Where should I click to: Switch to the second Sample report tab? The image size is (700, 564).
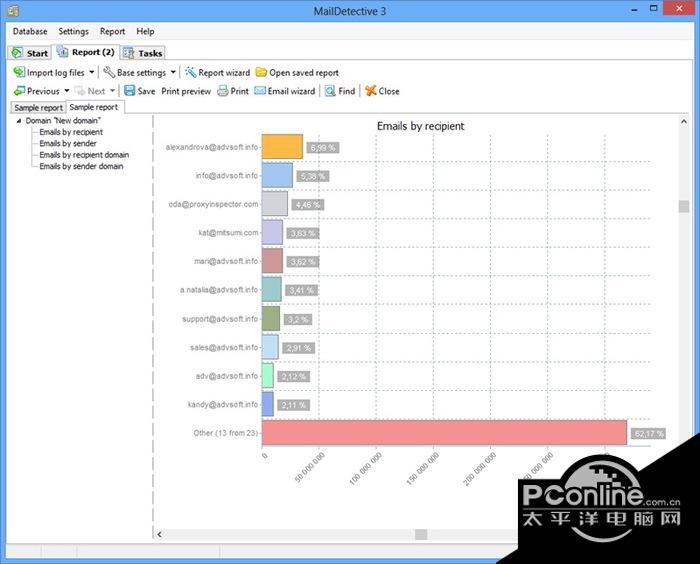click(x=95, y=107)
